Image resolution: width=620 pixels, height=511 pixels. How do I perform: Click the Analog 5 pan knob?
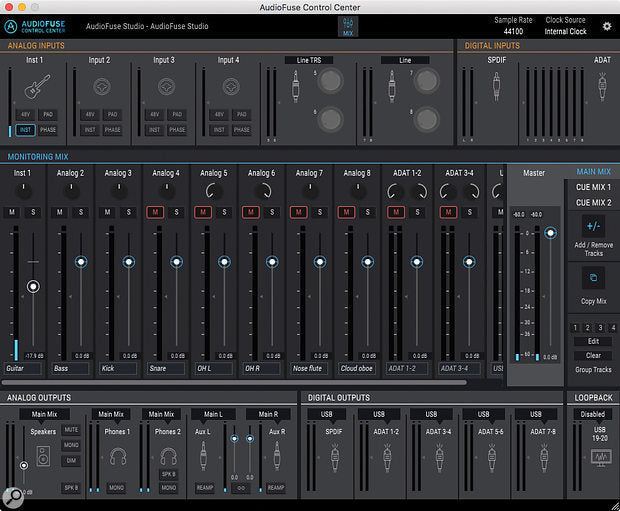pos(214,191)
